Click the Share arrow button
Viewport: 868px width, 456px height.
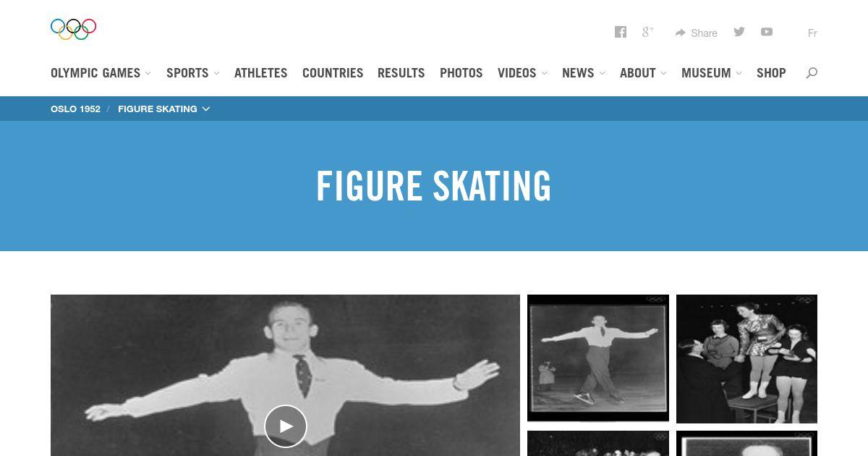click(696, 33)
